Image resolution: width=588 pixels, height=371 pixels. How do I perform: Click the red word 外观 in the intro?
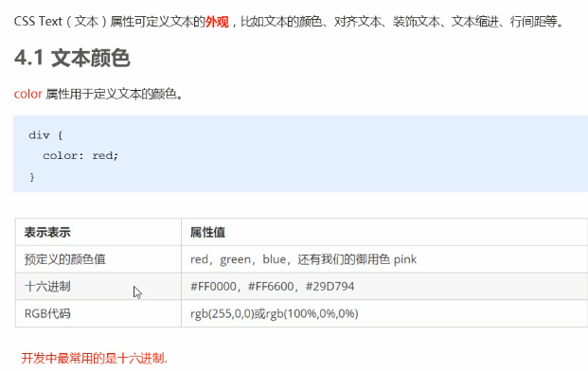pyautogui.click(x=217, y=22)
